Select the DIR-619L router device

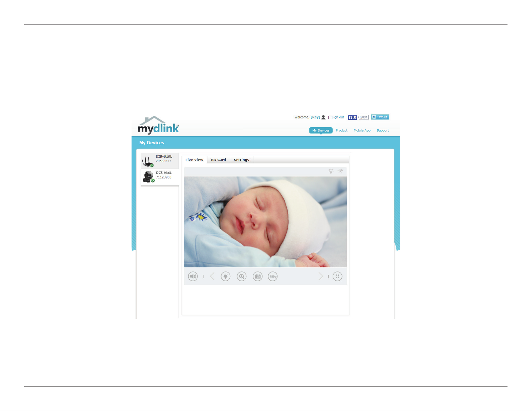click(160, 161)
